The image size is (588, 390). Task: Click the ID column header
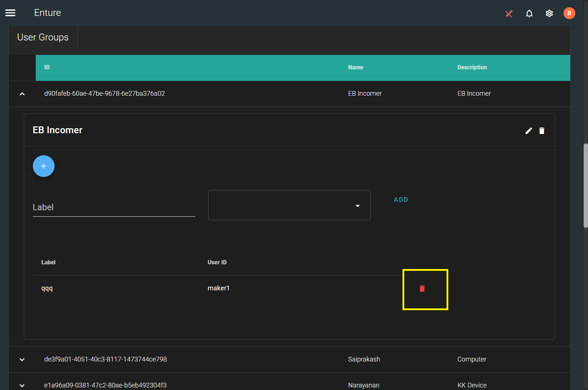(x=47, y=68)
